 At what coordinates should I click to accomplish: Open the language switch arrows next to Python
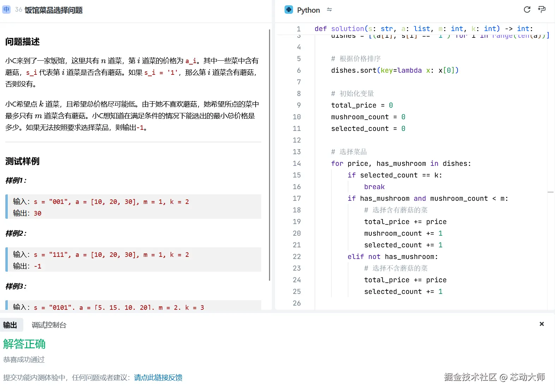[329, 10]
